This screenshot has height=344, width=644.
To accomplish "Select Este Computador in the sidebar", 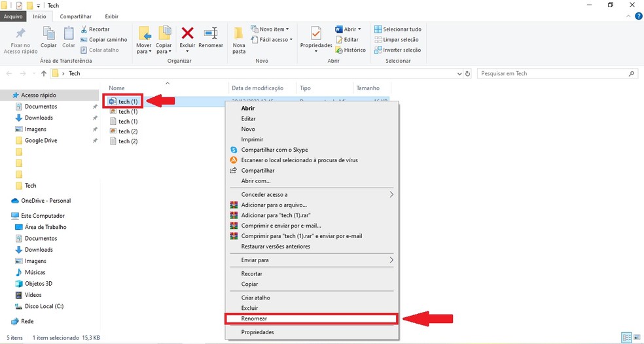I will click(43, 216).
